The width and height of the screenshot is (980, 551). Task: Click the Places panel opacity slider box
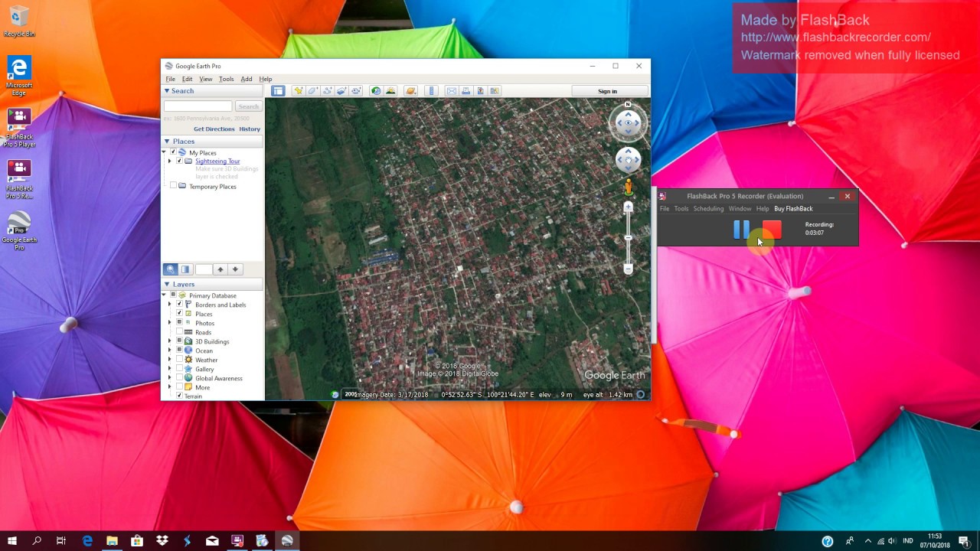(203, 269)
